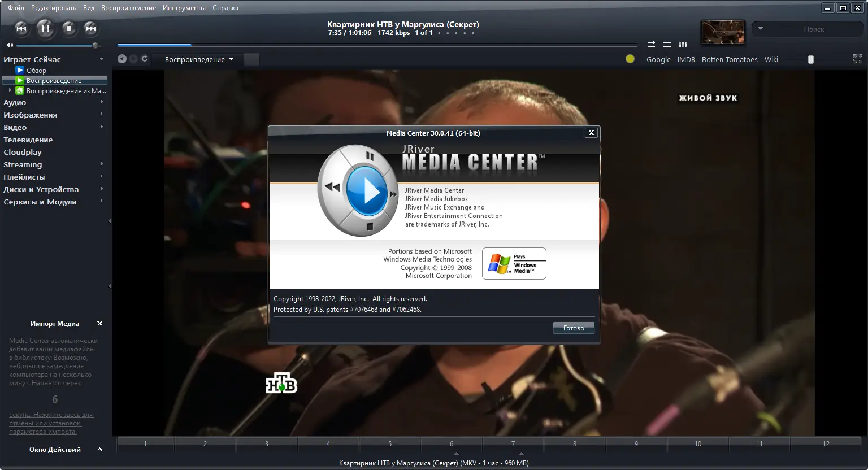Viewport: 868px width, 470px height.
Task: Adjust the volume slider handle
Action: (x=96, y=45)
